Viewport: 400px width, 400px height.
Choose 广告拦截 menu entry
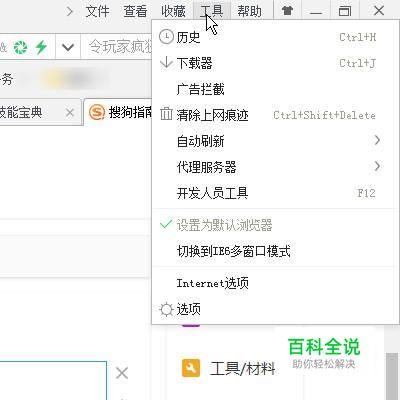tap(275, 89)
